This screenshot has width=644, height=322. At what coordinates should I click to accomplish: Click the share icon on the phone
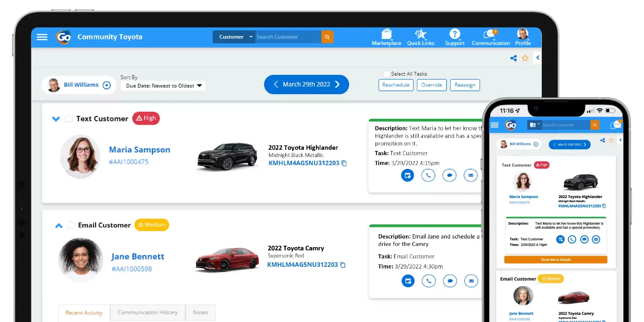point(603,140)
